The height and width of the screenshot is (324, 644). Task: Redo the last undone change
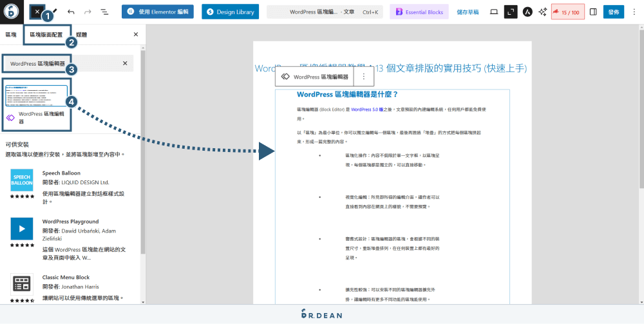(88, 12)
